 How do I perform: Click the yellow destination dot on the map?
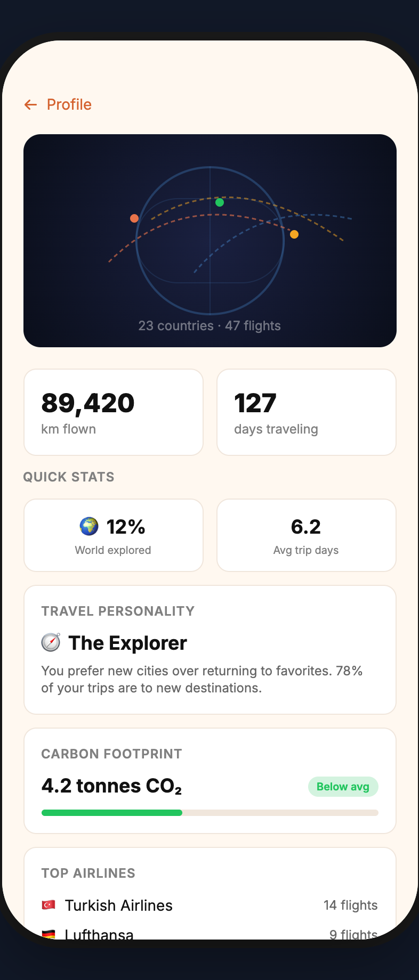(294, 234)
